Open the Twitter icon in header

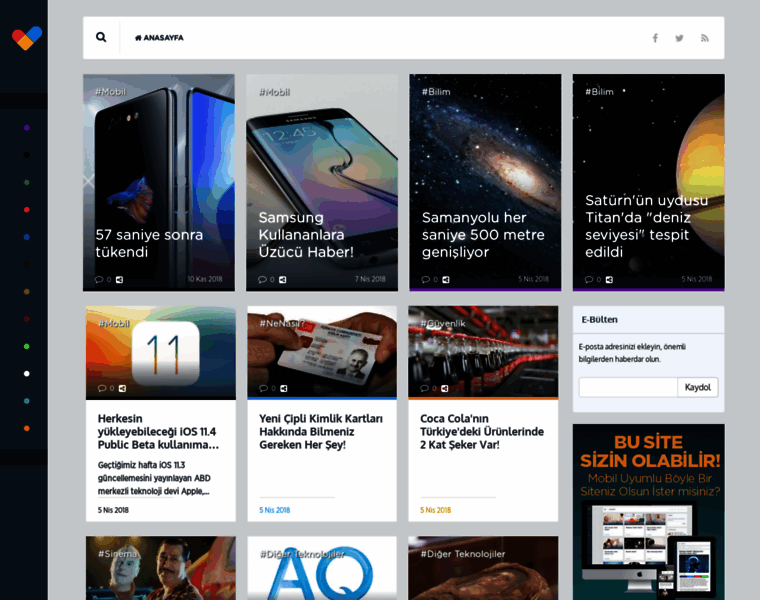tap(679, 38)
